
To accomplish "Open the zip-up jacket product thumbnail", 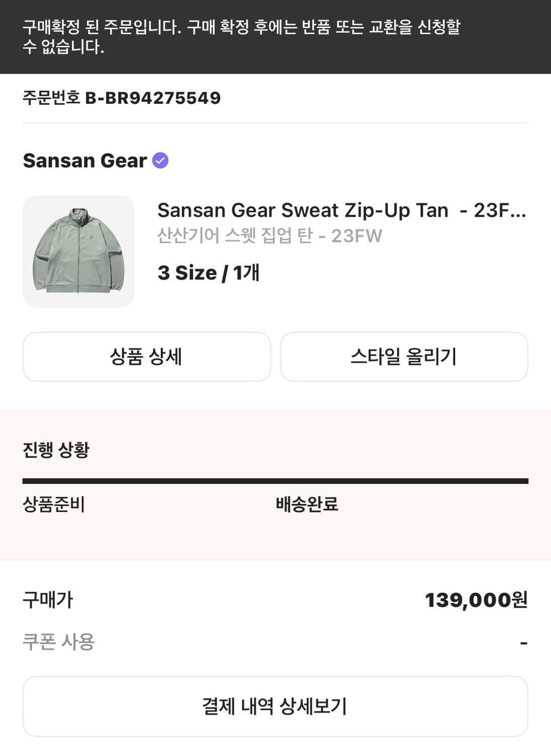I will click(x=79, y=251).
